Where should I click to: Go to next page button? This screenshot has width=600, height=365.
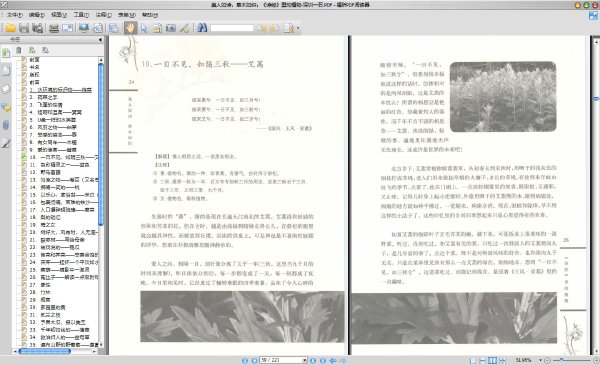313,360
